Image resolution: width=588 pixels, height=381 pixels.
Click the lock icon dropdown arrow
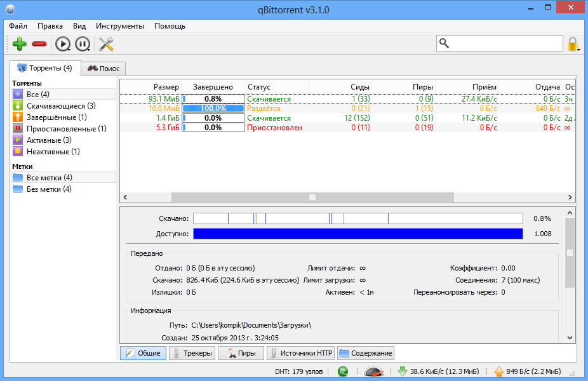(x=579, y=50)
